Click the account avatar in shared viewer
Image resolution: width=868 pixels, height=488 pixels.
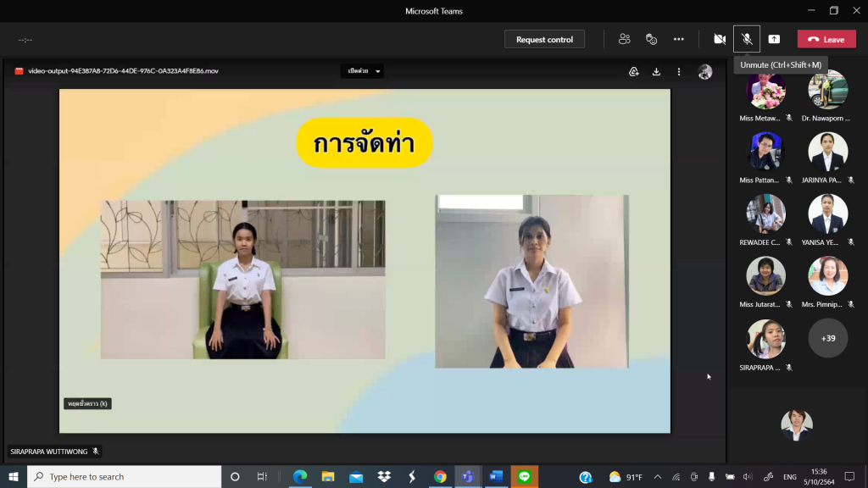pyautogui.click(x=704, y=71)
